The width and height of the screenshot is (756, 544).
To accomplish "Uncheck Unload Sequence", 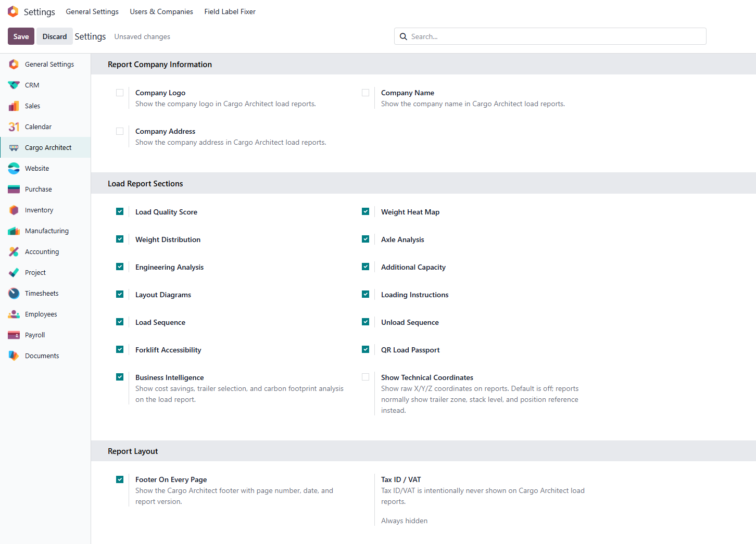I will (366, 322).
